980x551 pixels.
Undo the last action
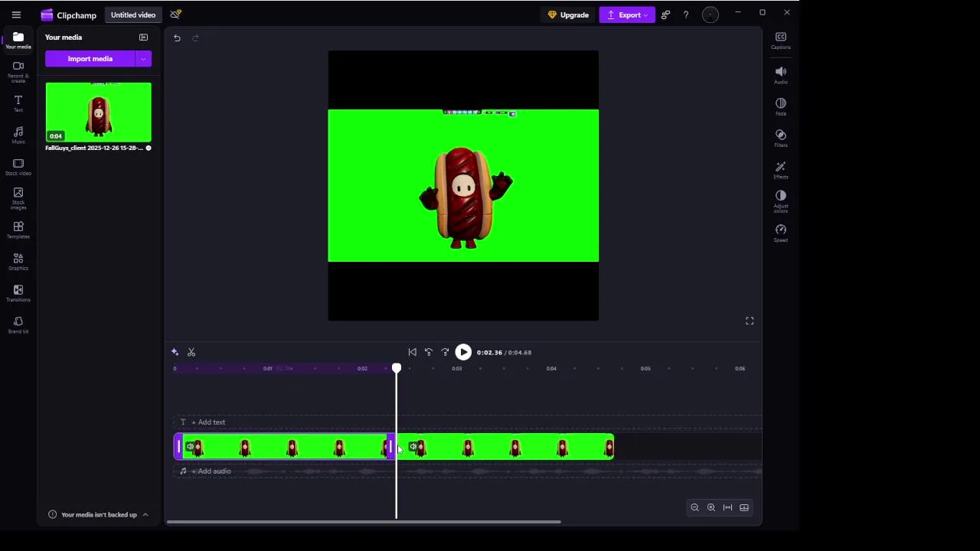(x=177, y=38)
